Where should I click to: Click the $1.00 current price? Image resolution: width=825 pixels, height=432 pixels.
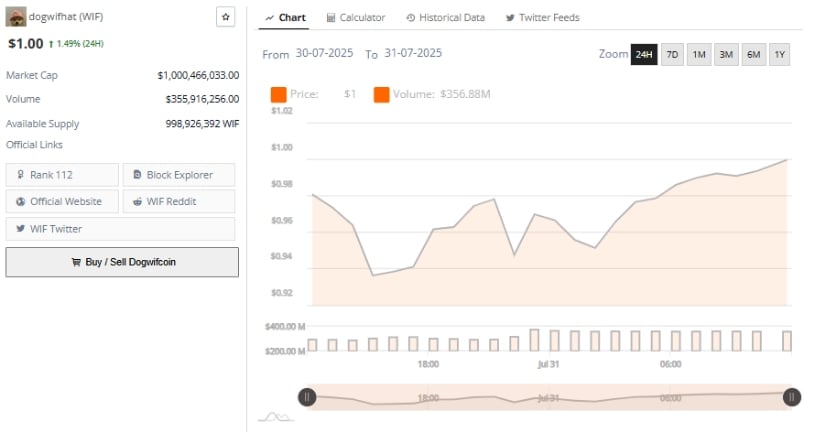[25, 44]
